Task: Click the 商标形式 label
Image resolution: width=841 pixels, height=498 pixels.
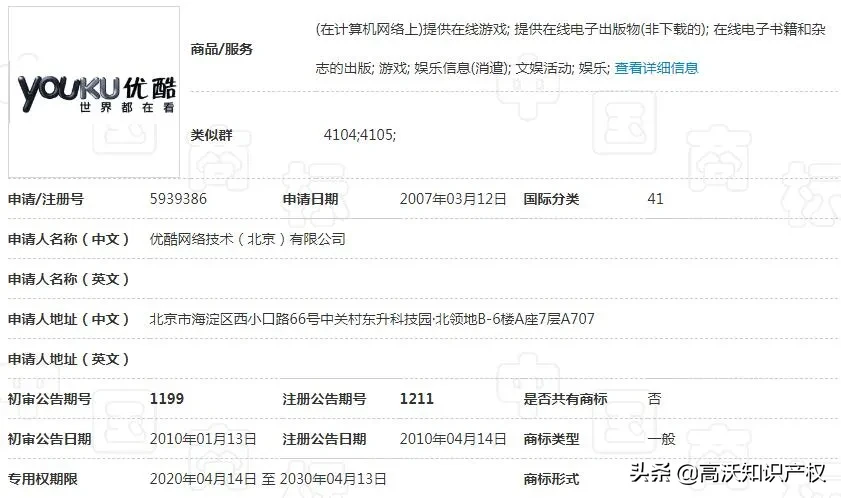Action: [x=551, y=479]
